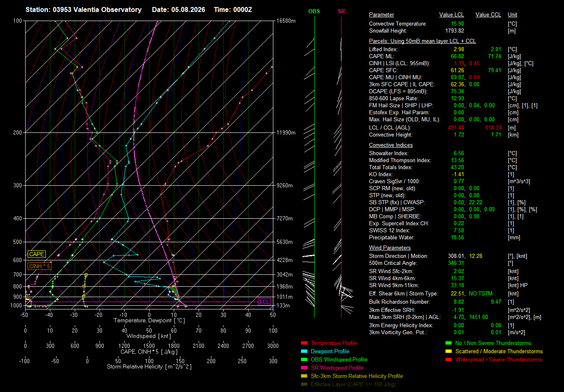Click the '3042m' height label

click(x=284, y=275)
